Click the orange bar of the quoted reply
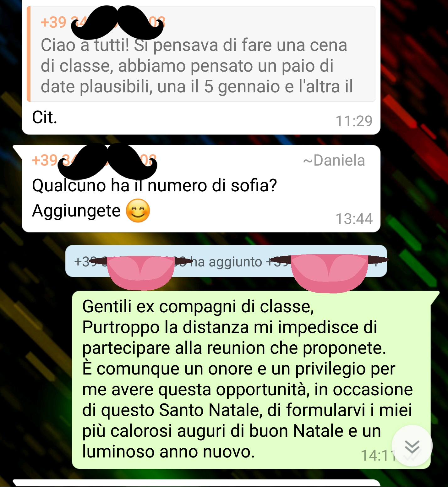The image size is (448, 487). (x=29, y=54)
